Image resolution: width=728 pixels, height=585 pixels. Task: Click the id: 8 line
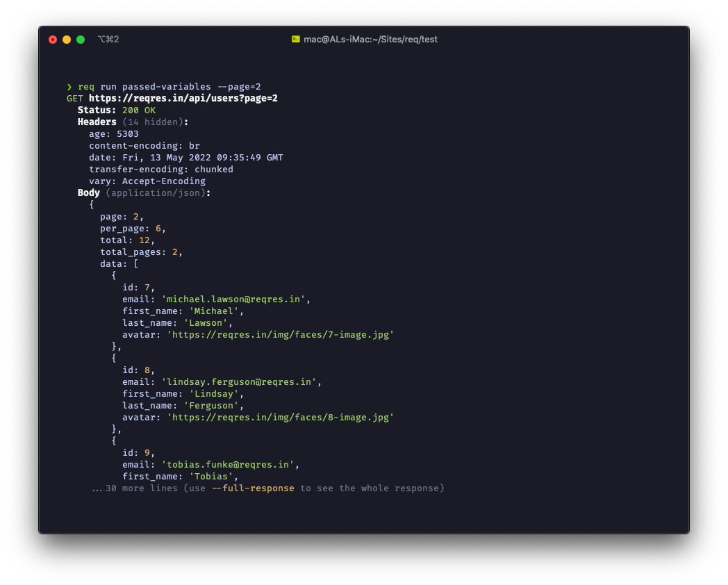tap(138, 370)
